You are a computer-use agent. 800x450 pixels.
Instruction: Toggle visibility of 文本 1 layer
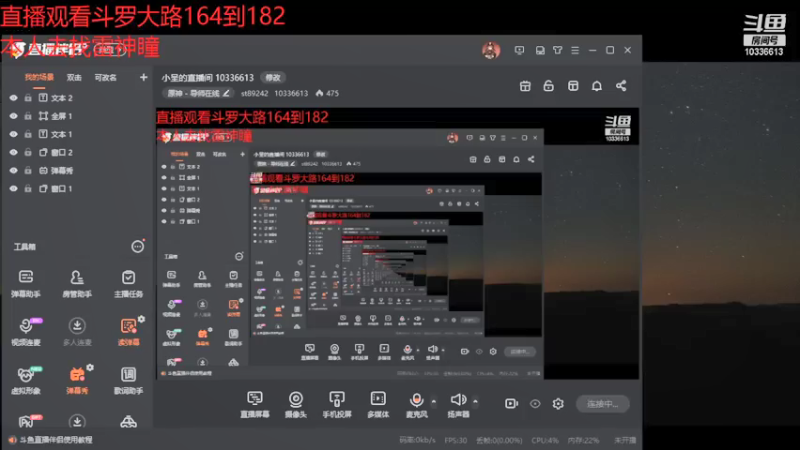(x=13, y=134)
